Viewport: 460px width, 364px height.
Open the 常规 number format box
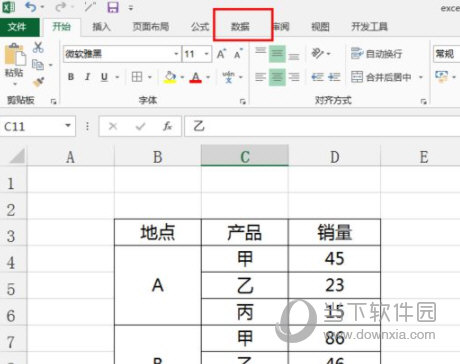coord(447,54)
